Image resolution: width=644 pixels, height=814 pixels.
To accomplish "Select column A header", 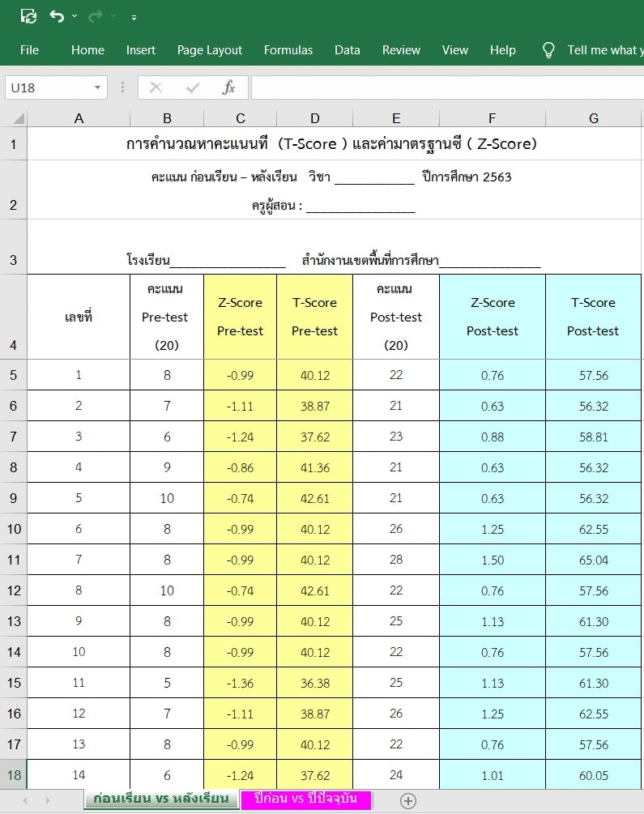I will point(79,119).
